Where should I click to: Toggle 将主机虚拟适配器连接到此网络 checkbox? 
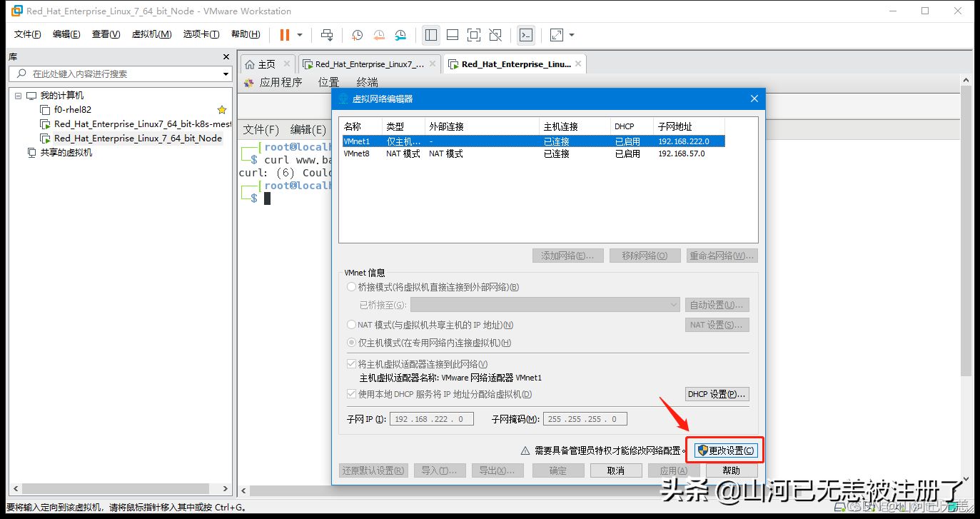tap(351, 364)
